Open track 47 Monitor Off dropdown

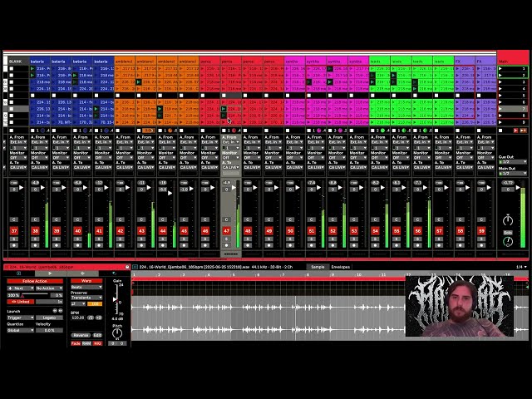pyautogui.click(x=231, y=158)
